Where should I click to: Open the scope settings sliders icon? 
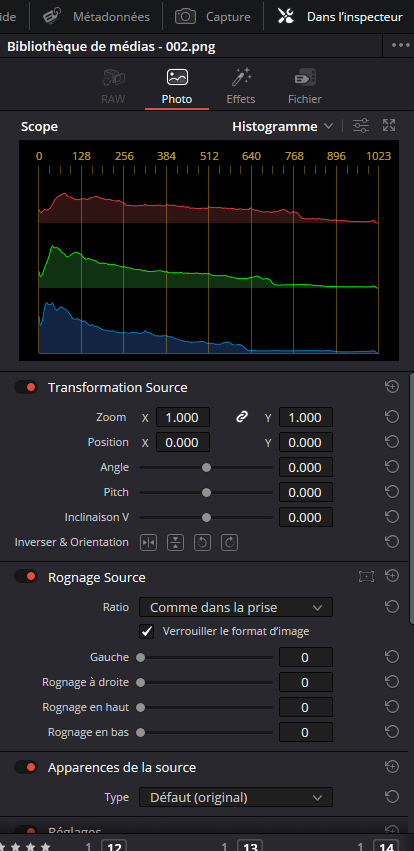coord(361,126)
